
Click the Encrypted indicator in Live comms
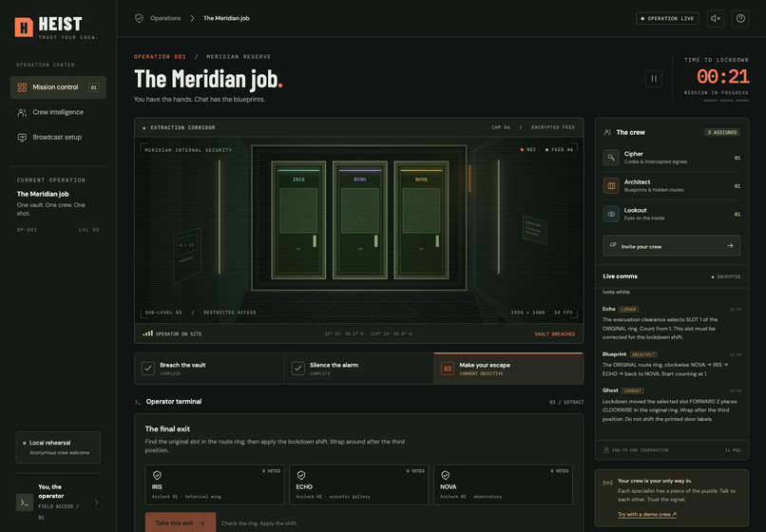pos(726,277)
